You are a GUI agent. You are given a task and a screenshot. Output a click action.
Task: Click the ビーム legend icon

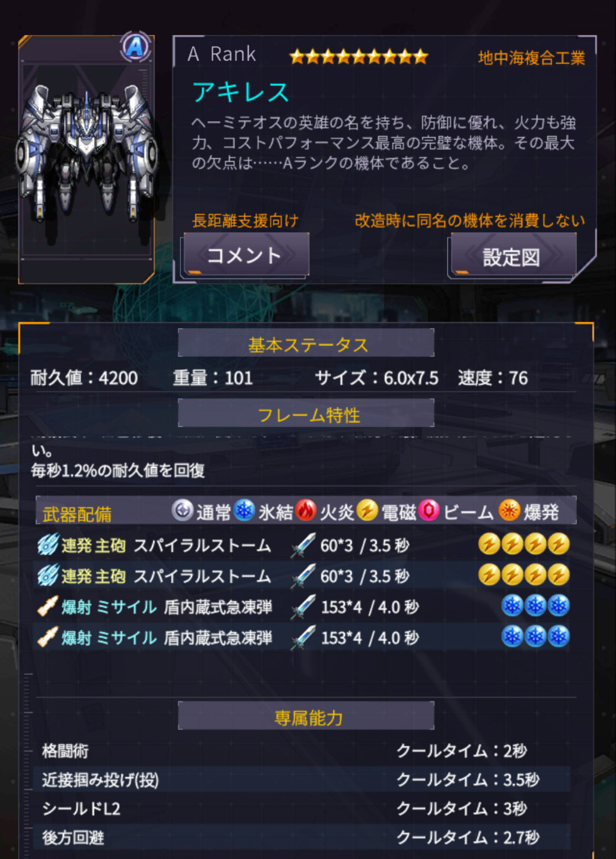pos(429,511)
